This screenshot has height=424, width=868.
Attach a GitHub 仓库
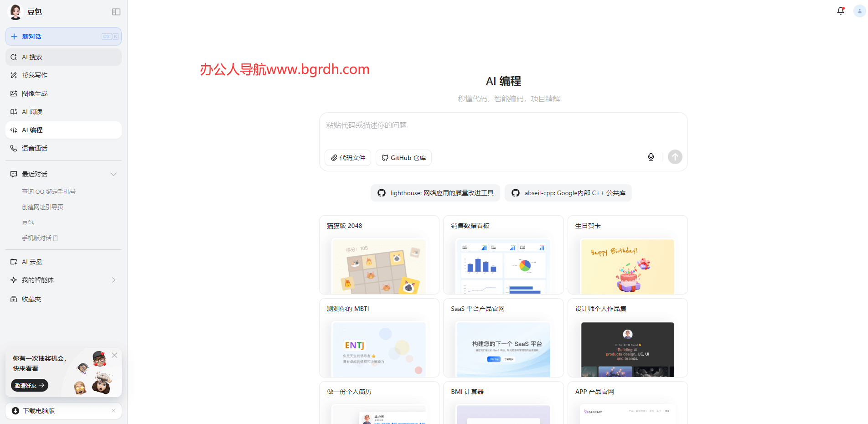tap(403, 157)
